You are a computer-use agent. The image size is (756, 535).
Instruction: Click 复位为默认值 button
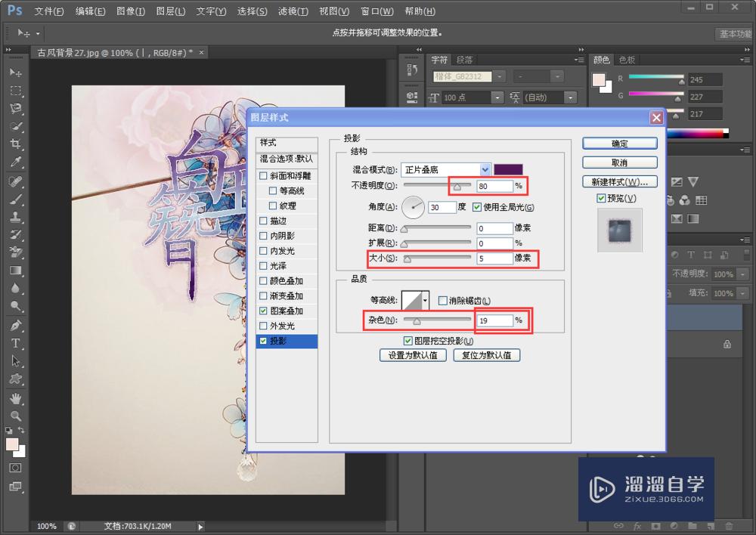[x=486, y=355]
